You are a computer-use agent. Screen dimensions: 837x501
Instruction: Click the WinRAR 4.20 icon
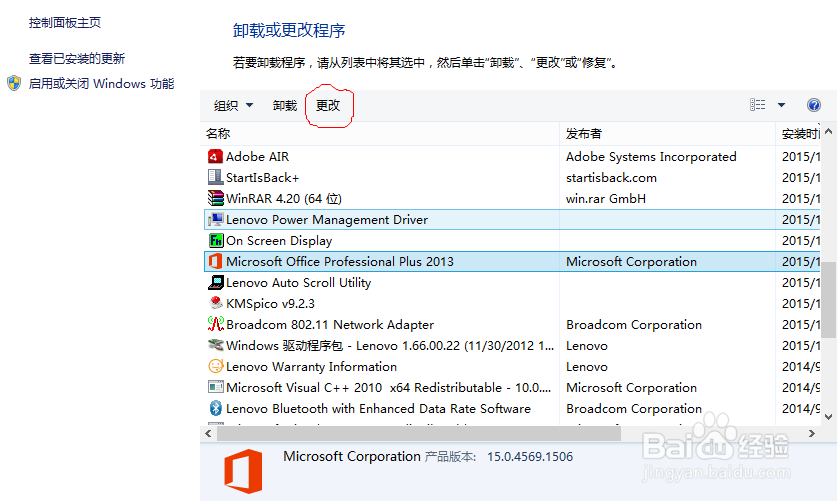[215, 198]
